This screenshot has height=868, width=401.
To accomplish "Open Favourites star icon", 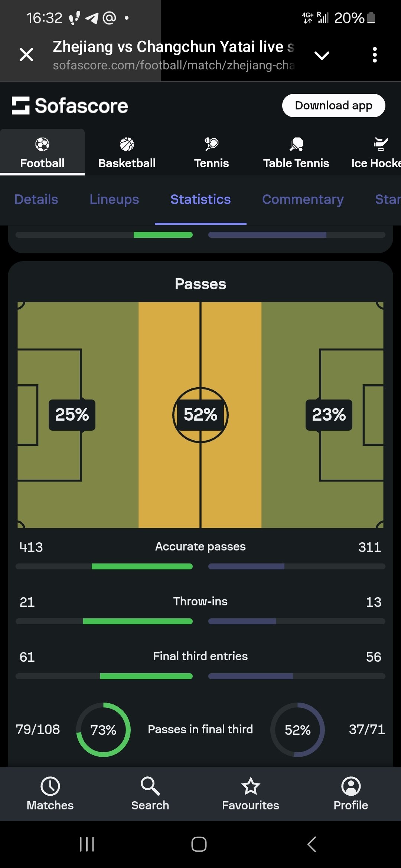I will (x=251, y=786).
